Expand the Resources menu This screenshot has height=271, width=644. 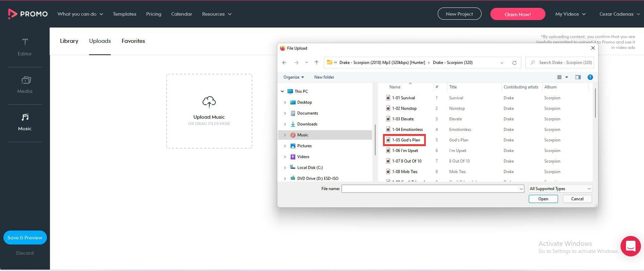pyautogui.click(x=216, y=14)
